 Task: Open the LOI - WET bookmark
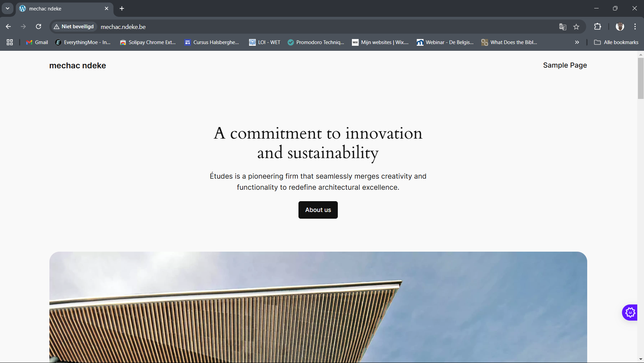click(265, 42)
